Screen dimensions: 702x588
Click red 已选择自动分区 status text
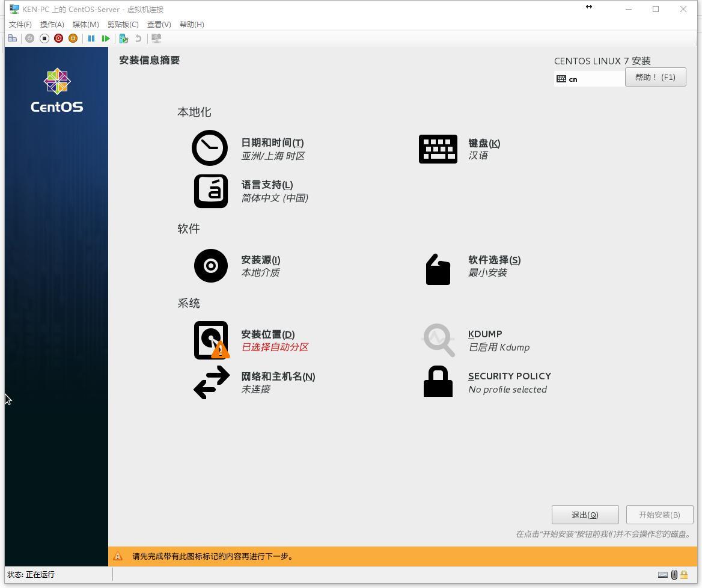[x=275, y=347]
